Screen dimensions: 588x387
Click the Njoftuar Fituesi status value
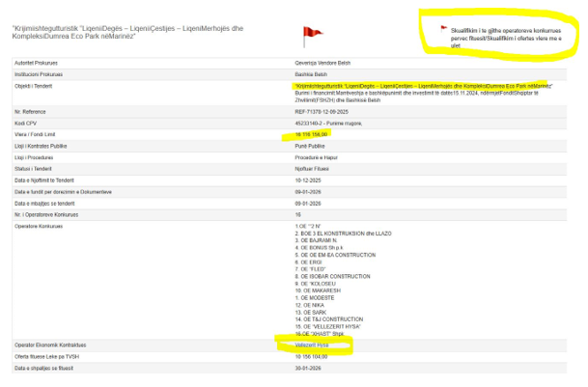[317, 169]
